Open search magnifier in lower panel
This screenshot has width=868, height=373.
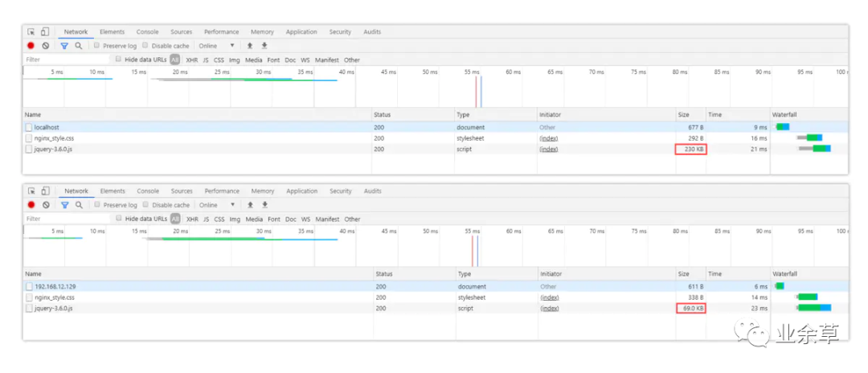[79, 205]
